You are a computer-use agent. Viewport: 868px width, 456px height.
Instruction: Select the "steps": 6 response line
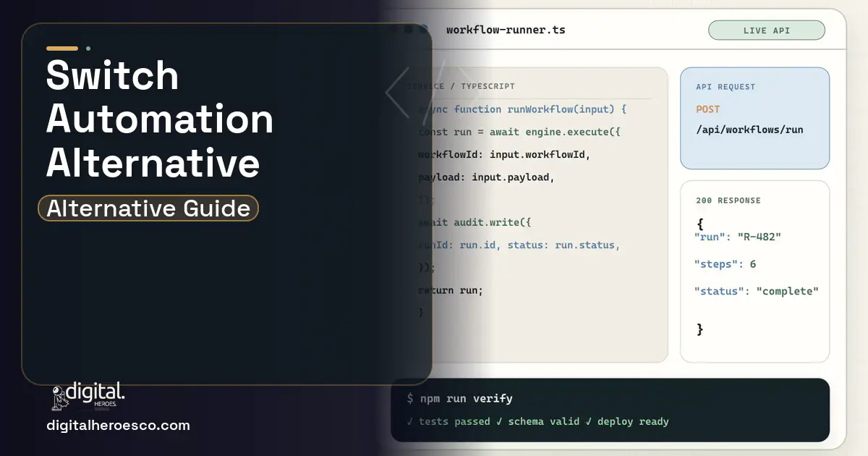click(x=725, y=264)
